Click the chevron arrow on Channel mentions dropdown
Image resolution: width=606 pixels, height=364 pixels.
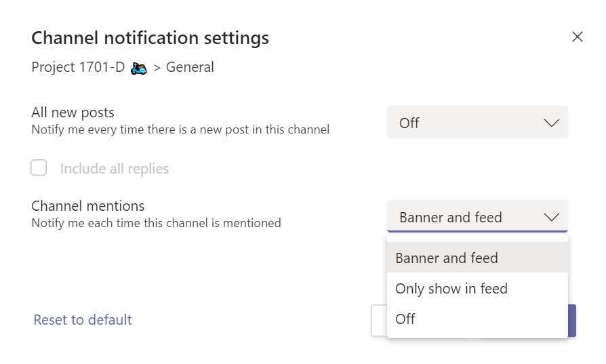tap(551, 217)
